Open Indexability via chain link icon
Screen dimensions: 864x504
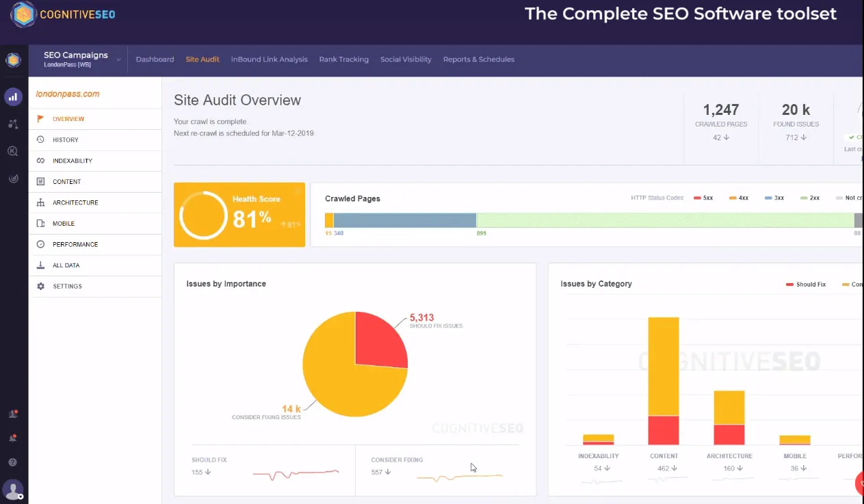point(40,161)
